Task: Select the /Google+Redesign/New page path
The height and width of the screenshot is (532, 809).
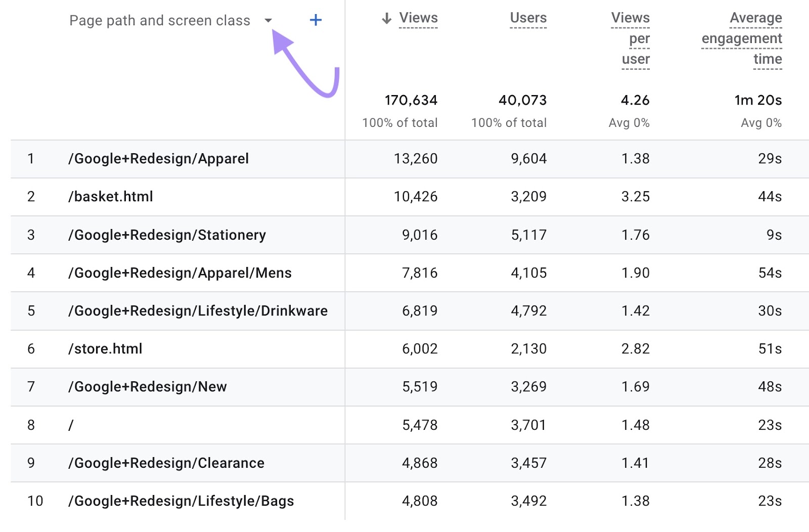Action: click(147, 387)
